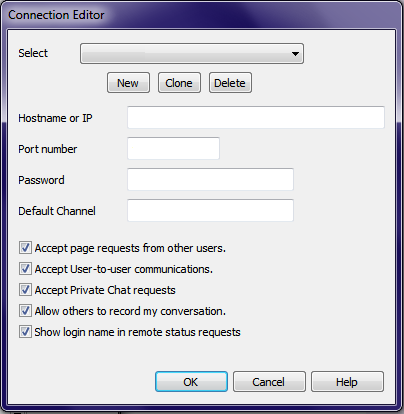
Task: Focus the Port number field
Action: [173, 148]
